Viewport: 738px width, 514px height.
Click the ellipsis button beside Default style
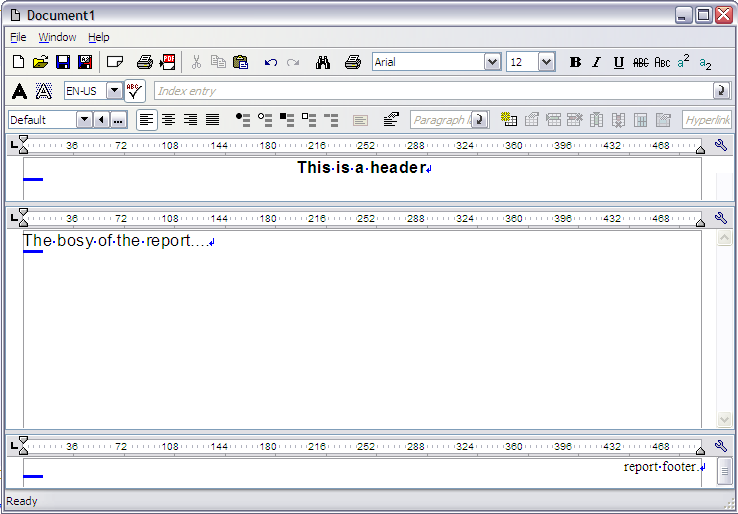(x=119, y=120)
